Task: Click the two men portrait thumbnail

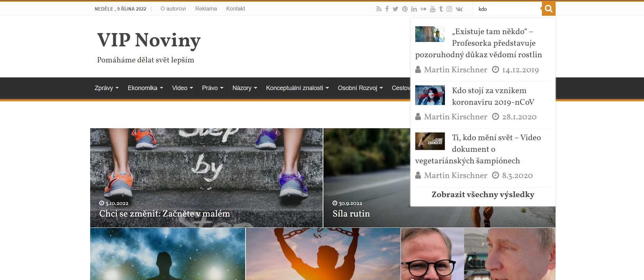Action: click(x=478, y=254)
